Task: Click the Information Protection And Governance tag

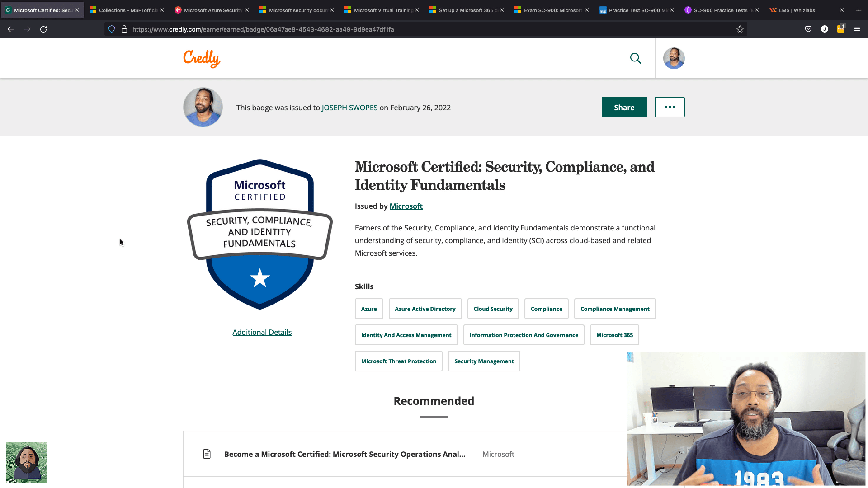Action: coord(524,335)
